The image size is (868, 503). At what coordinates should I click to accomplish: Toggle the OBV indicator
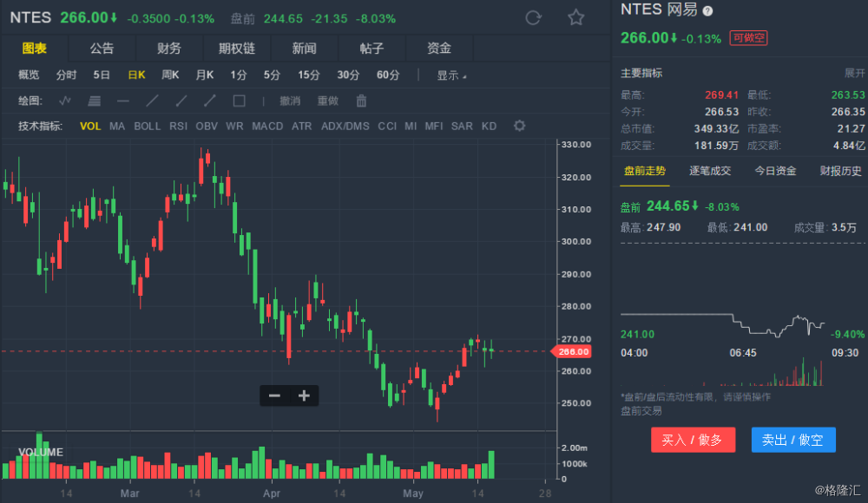[x=207, y=126]
